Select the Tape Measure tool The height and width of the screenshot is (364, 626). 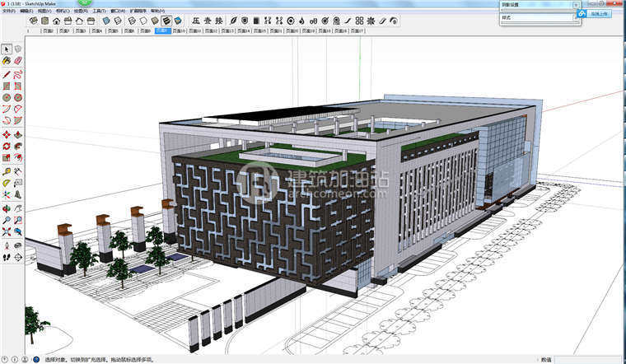[7, 172]
